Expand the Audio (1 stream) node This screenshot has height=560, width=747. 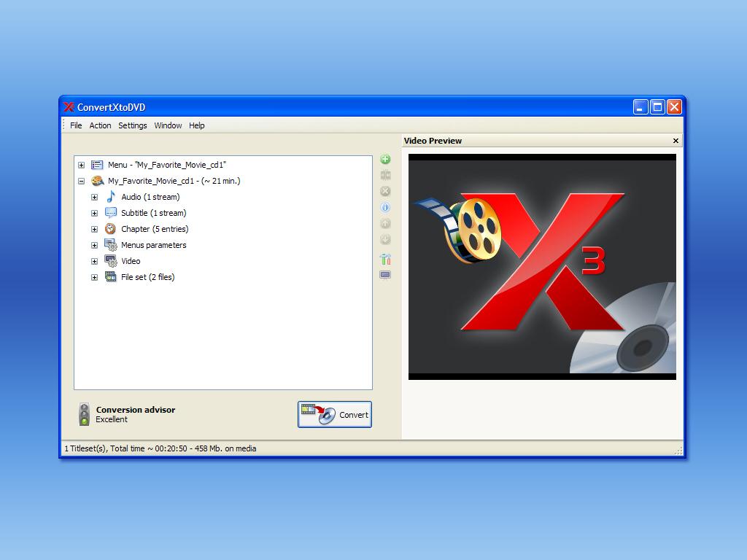tap(94, 198)
